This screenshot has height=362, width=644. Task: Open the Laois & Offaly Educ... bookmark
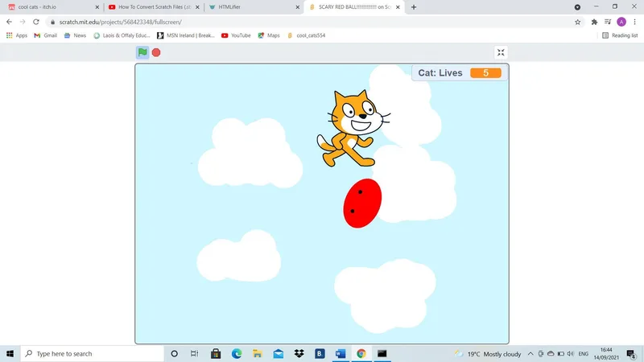click(122, 35)
